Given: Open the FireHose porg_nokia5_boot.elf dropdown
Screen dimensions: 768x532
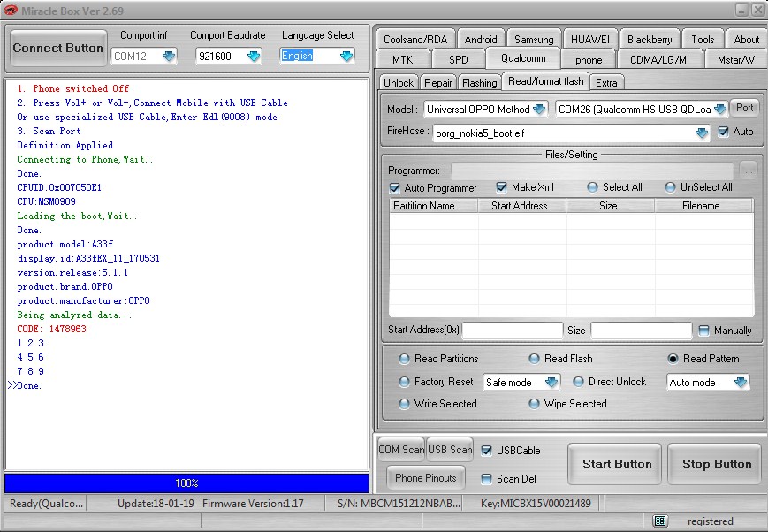Looking at the screenshot, I should [702, 133].
